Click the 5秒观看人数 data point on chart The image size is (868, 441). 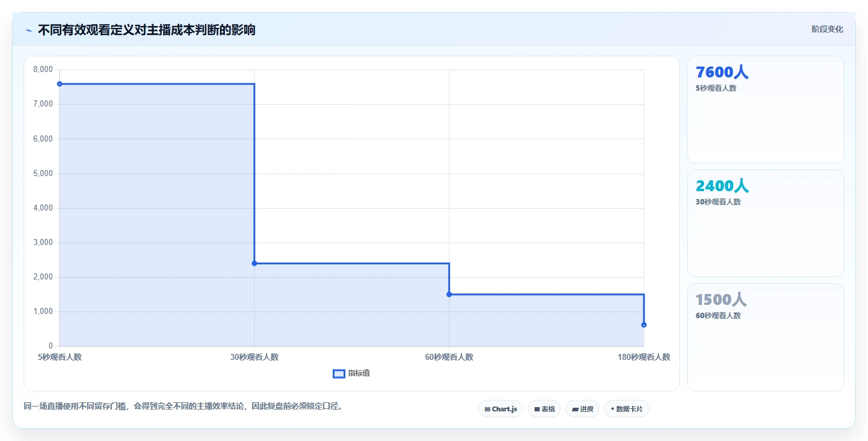[59, 83]
